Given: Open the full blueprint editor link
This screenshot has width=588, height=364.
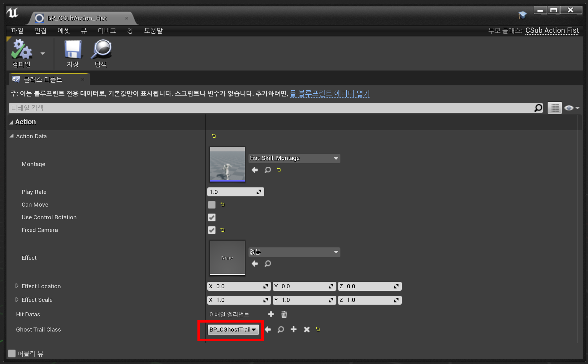Looking at the screenshot, I should click(x=330, y=93).
